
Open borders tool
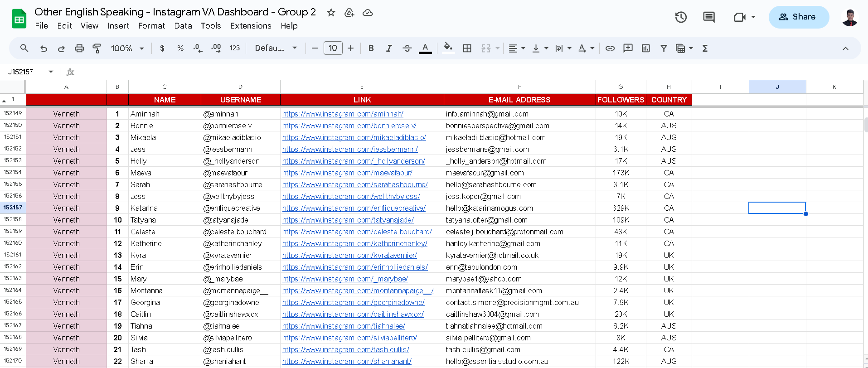coord(467,48)
